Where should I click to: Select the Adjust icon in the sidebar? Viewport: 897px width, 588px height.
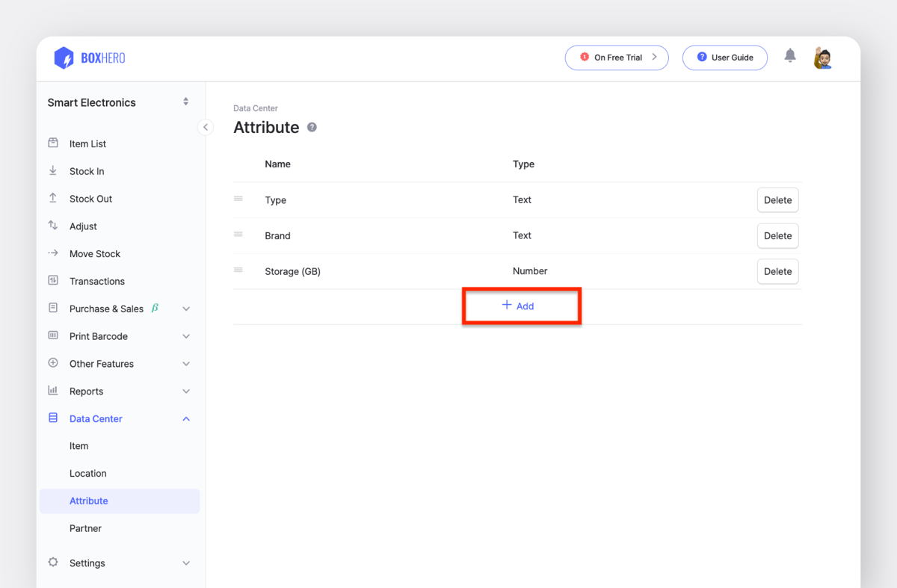[52, 226]
